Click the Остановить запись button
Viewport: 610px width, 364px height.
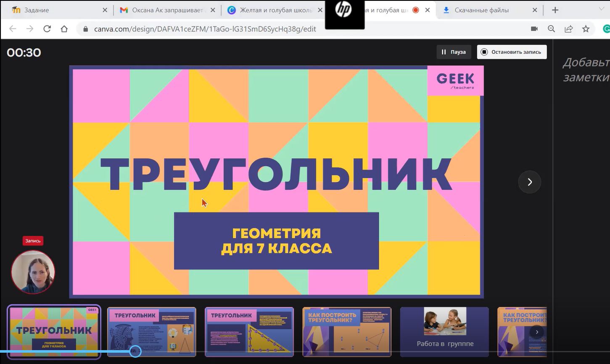pyautogui.click(x=512, y=52)
